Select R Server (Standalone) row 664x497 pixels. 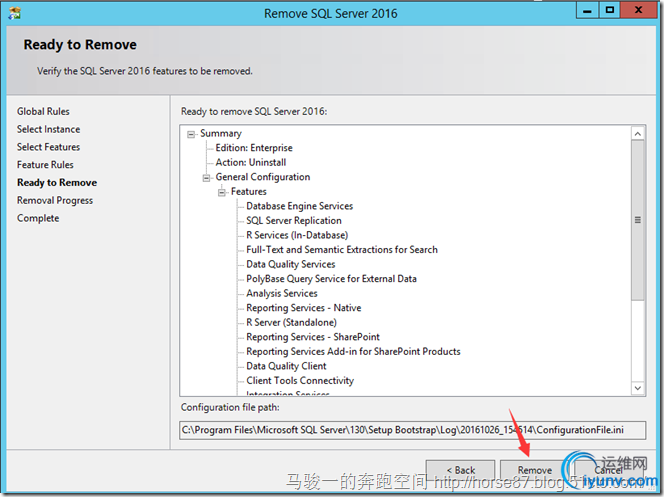coord(291,323)
